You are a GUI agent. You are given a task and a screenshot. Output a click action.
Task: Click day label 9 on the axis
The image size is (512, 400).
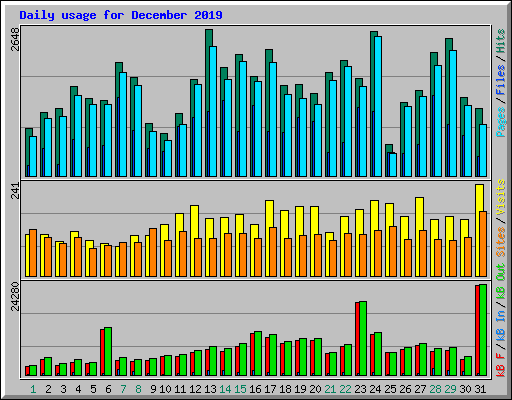tap(153, 389)
